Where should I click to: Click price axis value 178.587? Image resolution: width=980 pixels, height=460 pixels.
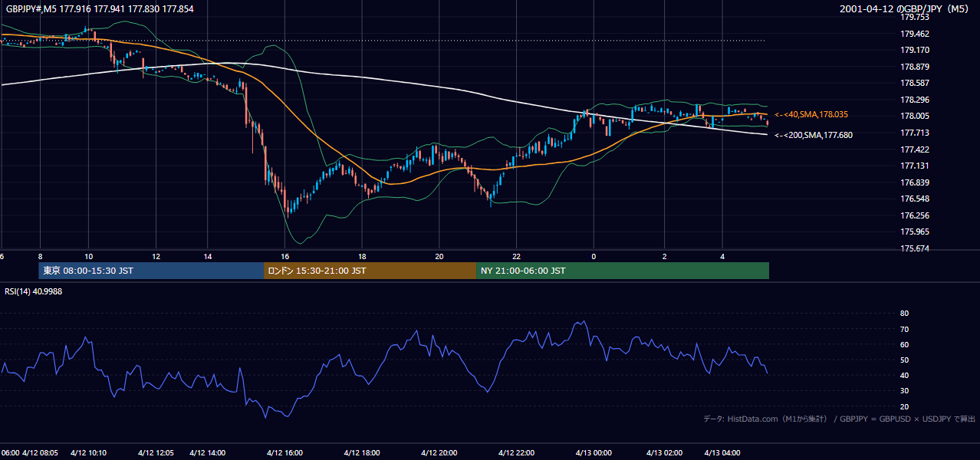(x=914, y=83)
